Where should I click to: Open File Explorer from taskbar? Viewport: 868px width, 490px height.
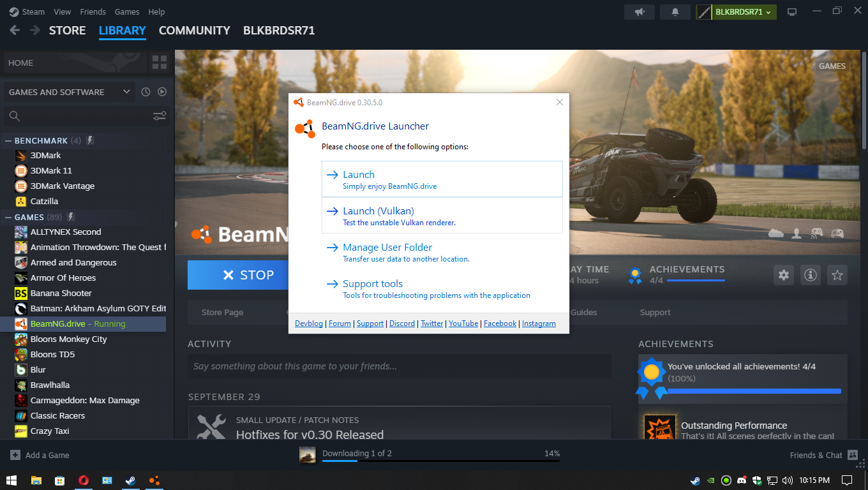36,480
